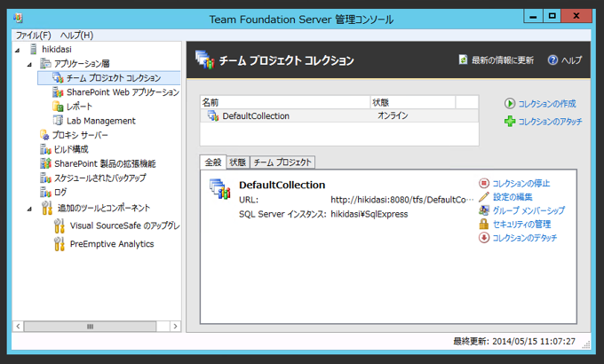Screen dimensions: 604x364
Task: Click the SharePoint Web アプリケーション icon
Action: click(x=58, y=92)
